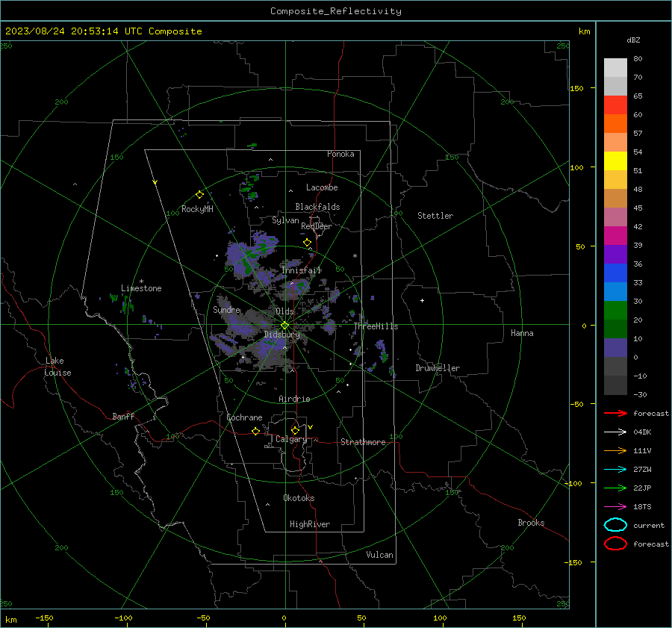Select the yellow diamond marker below RedDeer
The height and width of the screenshot is (628, 672).
tap(307, 243)
